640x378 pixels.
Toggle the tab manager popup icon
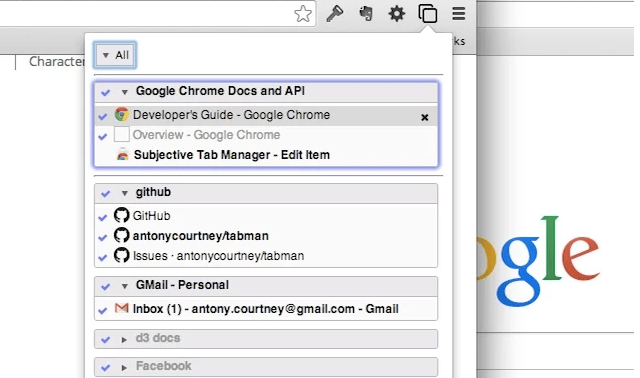pos(427,14)
